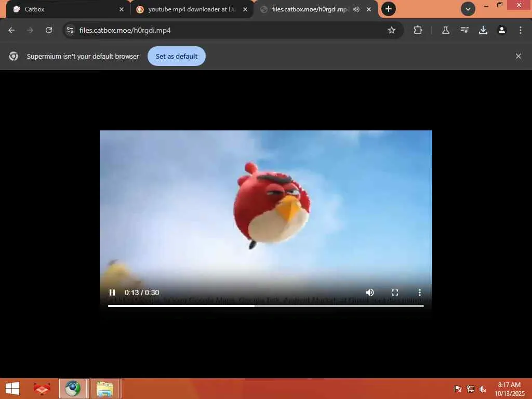Image resolution: width=532 pixels, height=399 pixels.
Task: Click the forward navigation arrow
Action: (30, 30)
